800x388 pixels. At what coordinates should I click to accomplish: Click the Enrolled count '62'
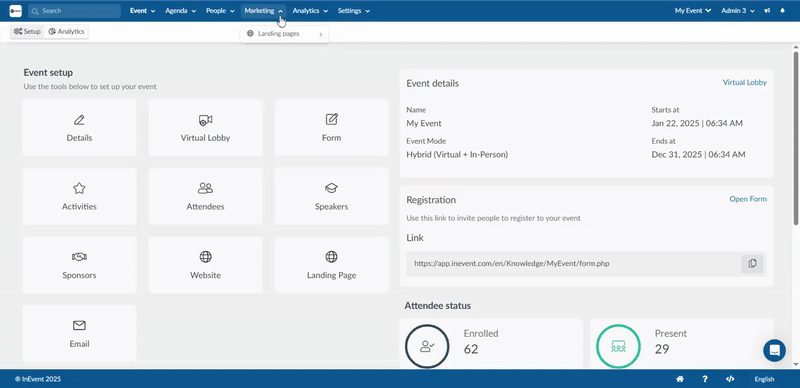pos(471,349)
